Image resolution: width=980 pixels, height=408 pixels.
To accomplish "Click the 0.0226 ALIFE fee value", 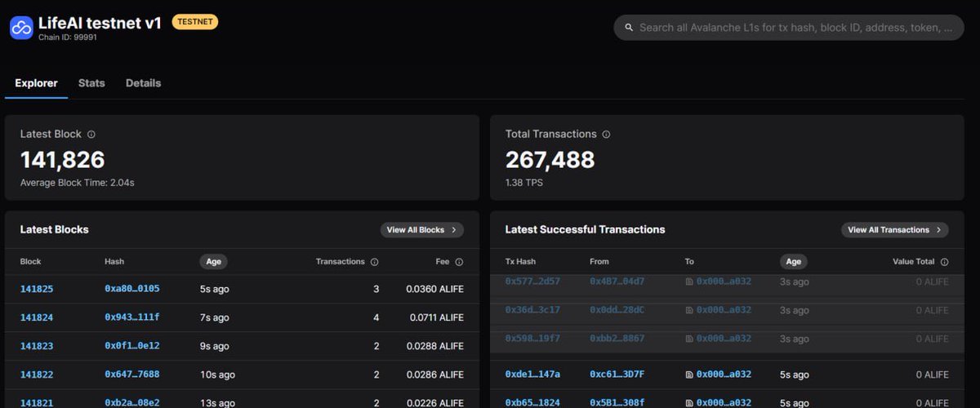I will pyautogui.click(x=434, y=402).
